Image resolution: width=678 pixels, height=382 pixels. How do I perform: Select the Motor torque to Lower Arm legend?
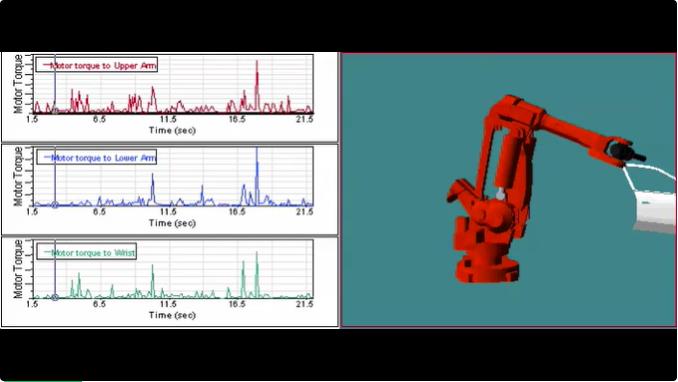(96, 157)
